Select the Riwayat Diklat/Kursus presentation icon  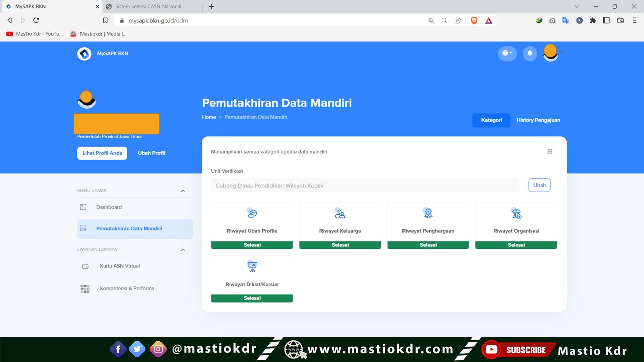252,266
